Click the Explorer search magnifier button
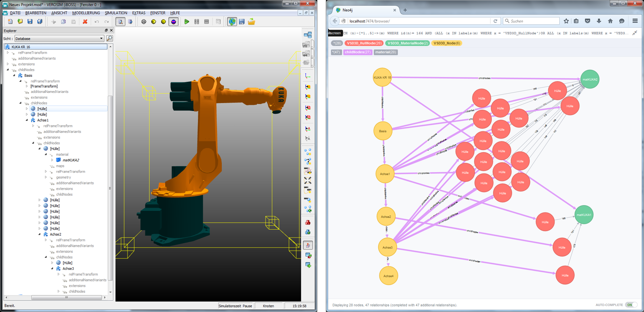 pyautogui.click(x=110, y=38)
